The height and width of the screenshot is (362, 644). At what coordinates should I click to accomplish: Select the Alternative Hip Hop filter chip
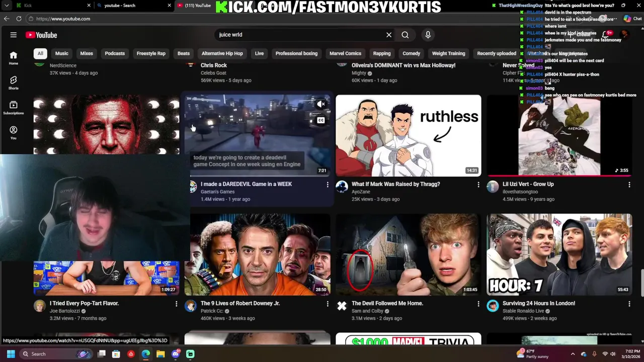(x=222, y=53)
